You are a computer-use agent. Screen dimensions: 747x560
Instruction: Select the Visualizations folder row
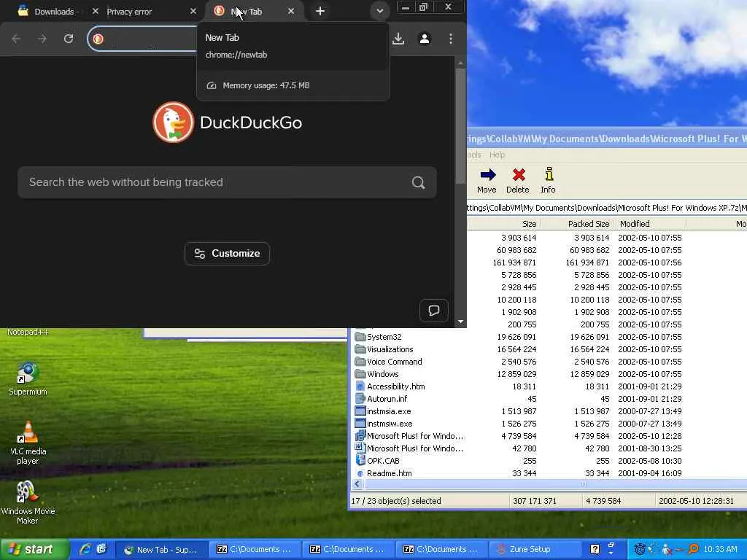[390, 349]
